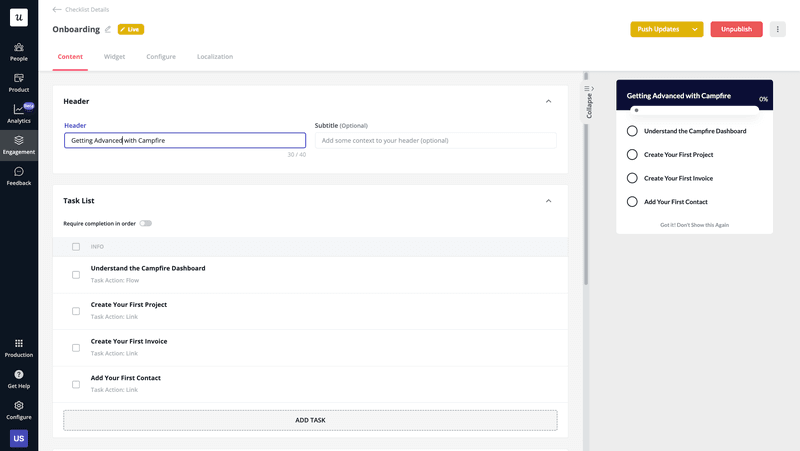Edit the Onboarding checklist name pencil icon
The image size is (800, 451).
(108, 30)
